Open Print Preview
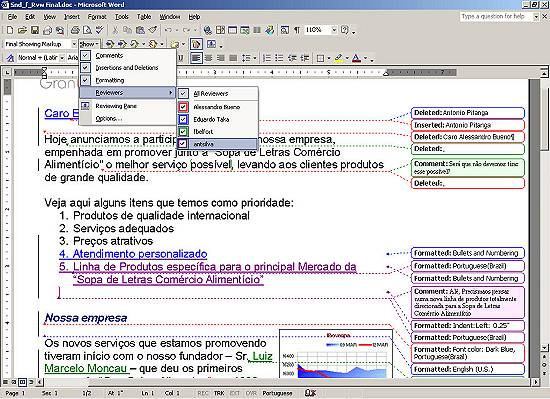Viewport: 550px width, 399px height. click(87, 30)
